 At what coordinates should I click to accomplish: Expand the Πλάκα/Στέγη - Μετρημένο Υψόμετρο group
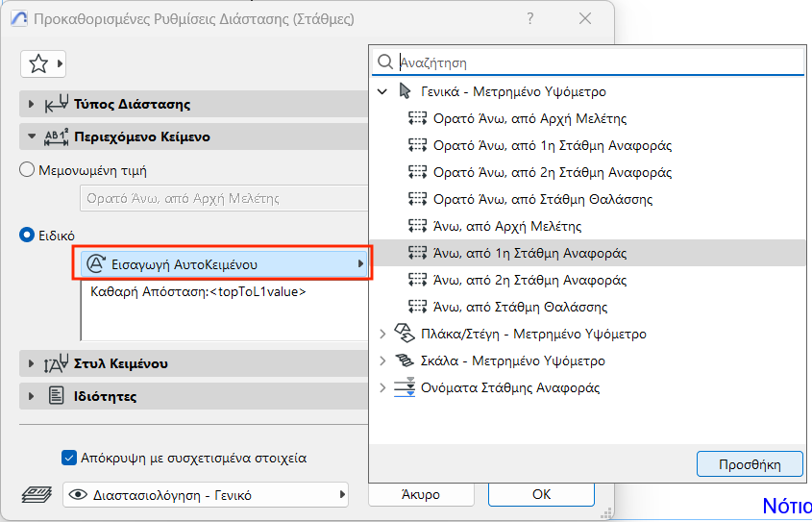pos(382,334)
